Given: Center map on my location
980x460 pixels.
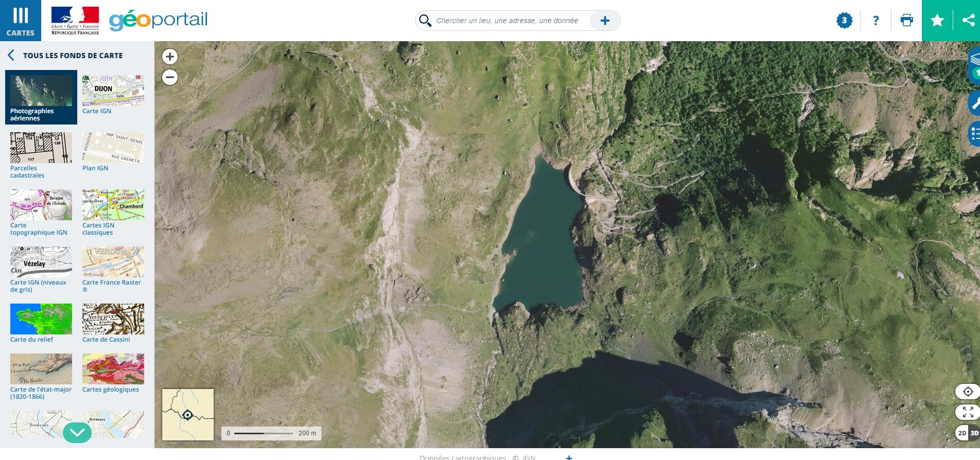Looking at the screenshot, I should pos(968,392).
